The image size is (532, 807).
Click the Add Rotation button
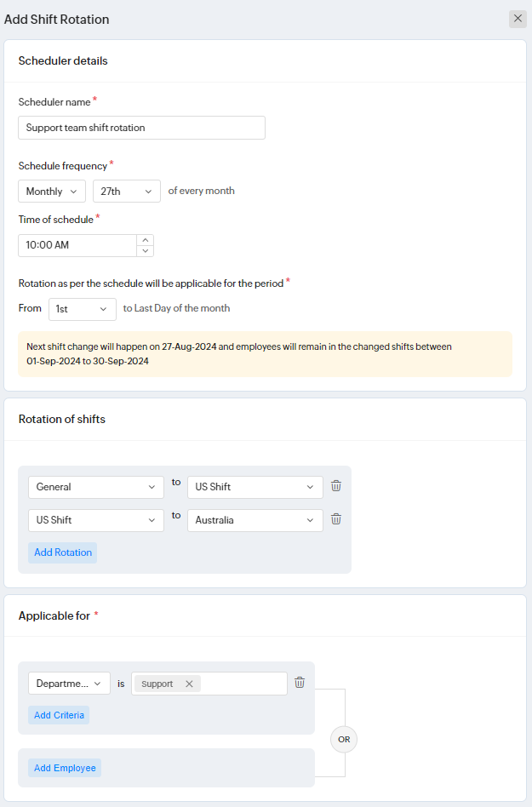click(x=63, y=552)
